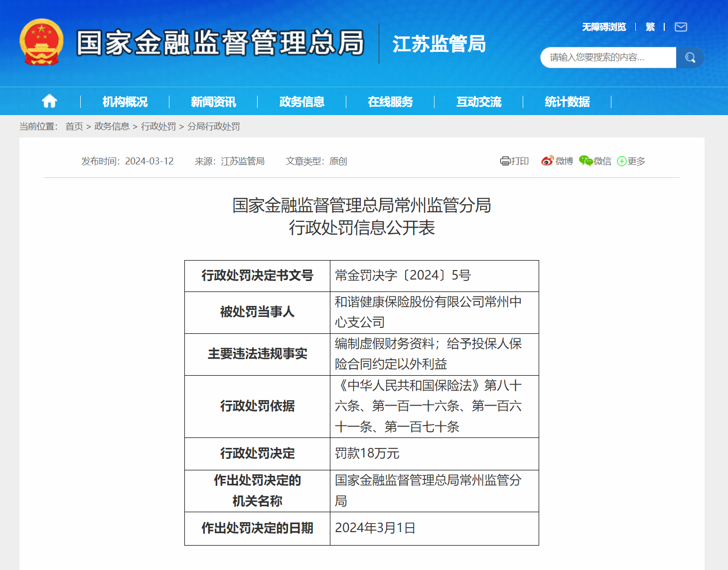This screenshot has height=570, width=728.
Task: Open the 新闻资讯 menu
Action: (213, 102)
